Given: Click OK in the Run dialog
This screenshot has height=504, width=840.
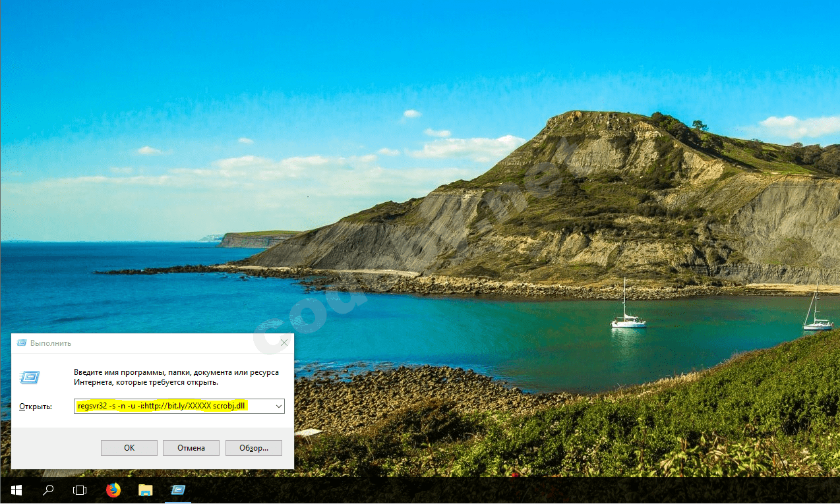Looking at the screenshot, I should (129, 448).
